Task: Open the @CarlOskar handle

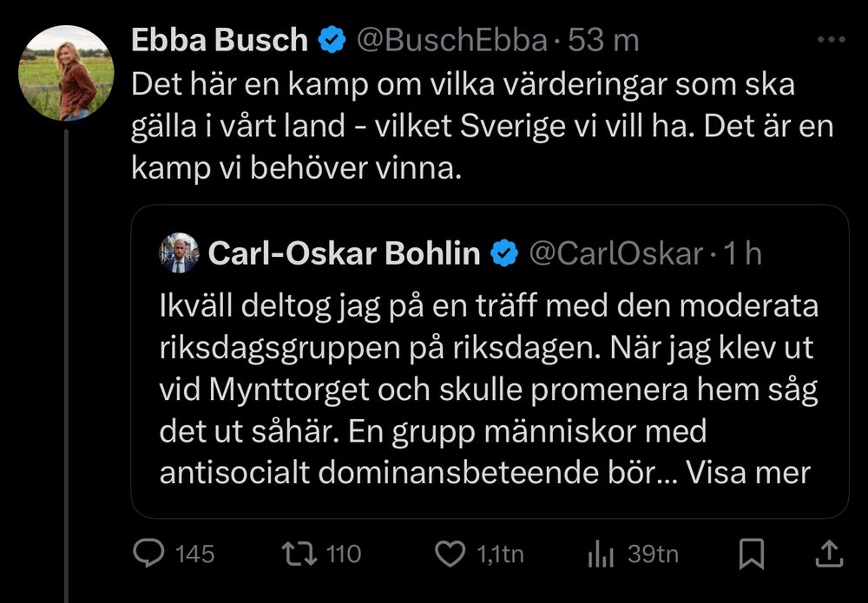Action: (615, 253)
